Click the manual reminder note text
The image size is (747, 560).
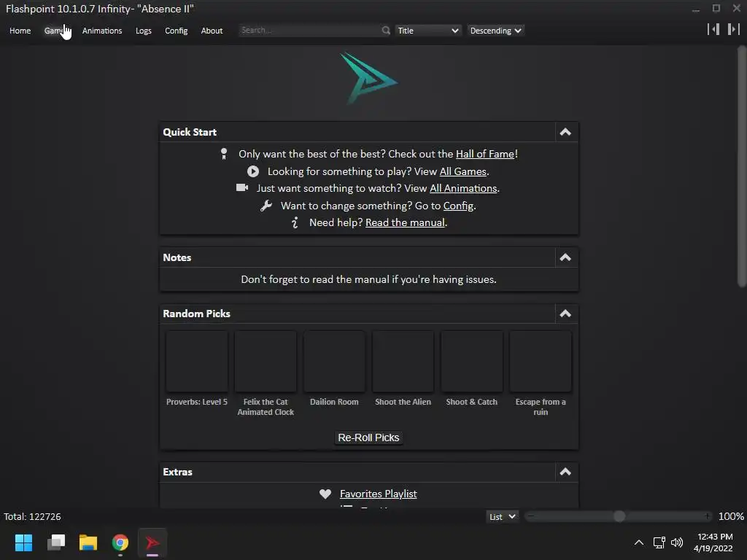[x=368, y=279]
